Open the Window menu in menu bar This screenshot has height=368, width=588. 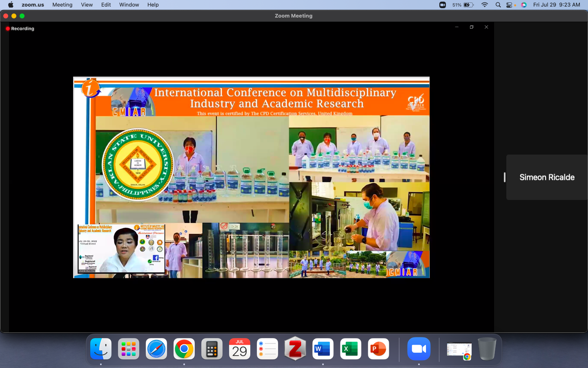(x=129, y=5)
